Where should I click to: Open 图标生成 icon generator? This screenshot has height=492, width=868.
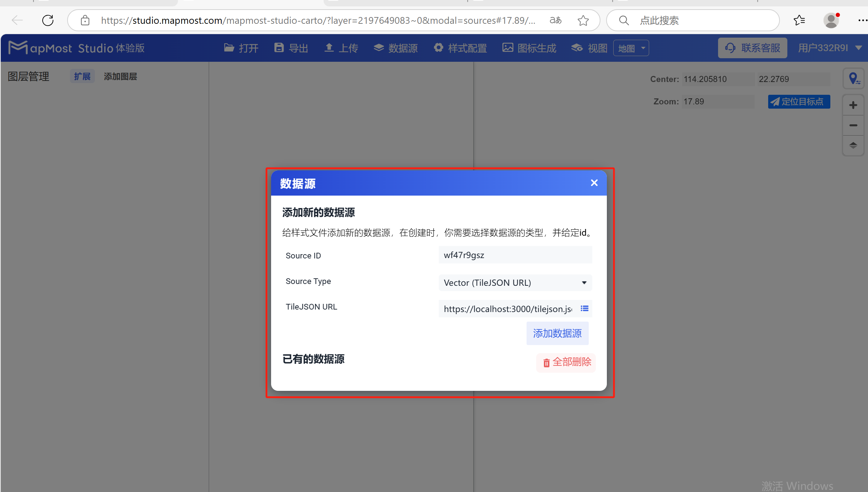(529, 48)
